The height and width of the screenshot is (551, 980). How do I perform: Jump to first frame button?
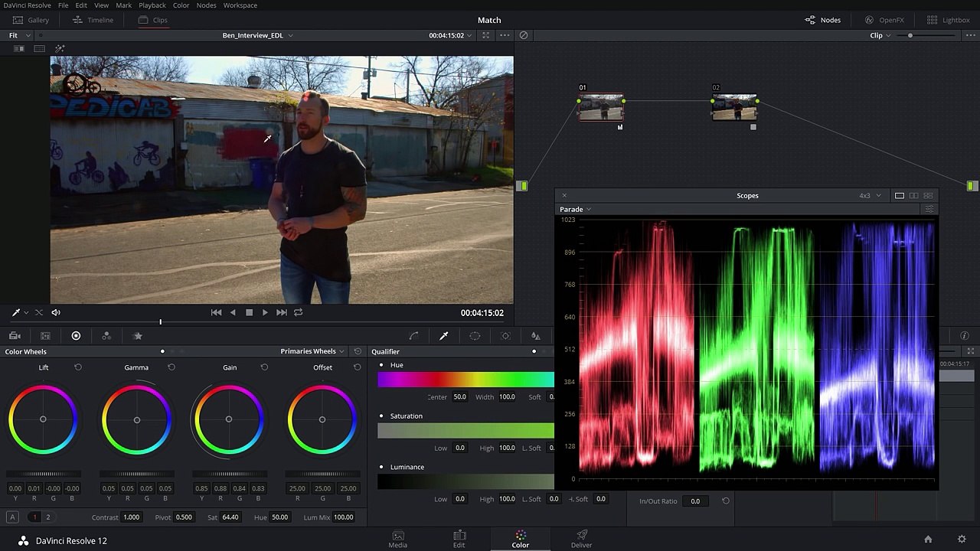coord(217,312)
